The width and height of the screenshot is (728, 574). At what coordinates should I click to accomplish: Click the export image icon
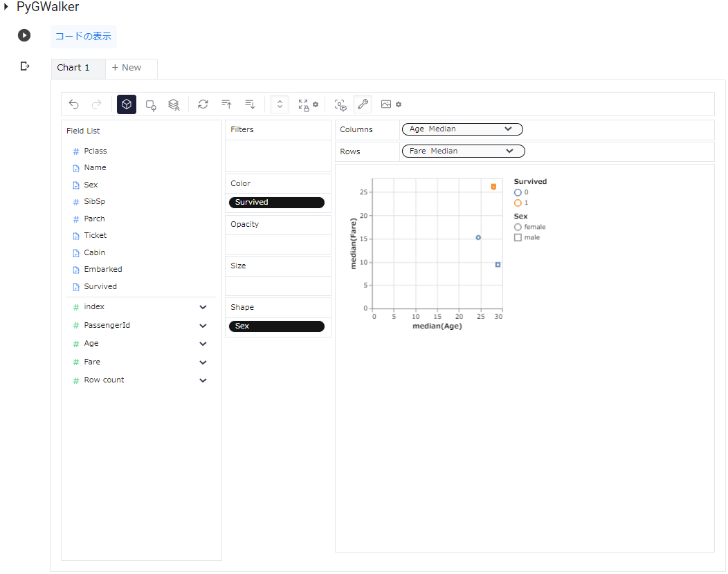(x=386, y=104)
